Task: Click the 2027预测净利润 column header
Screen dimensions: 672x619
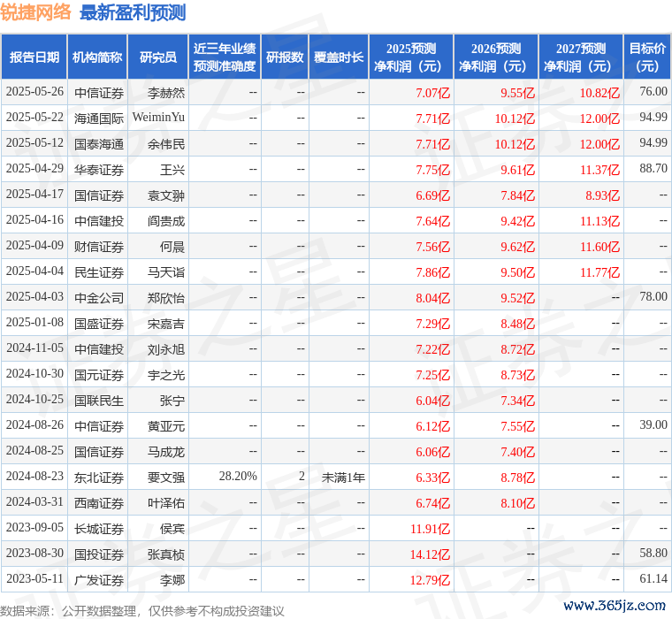Action: pyautogui.click(x=581, y=57)
